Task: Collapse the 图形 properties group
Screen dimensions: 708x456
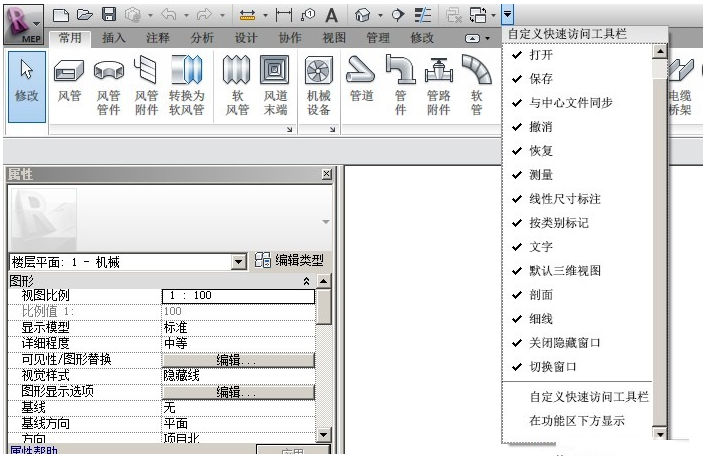Action: (x=307, y=281)
